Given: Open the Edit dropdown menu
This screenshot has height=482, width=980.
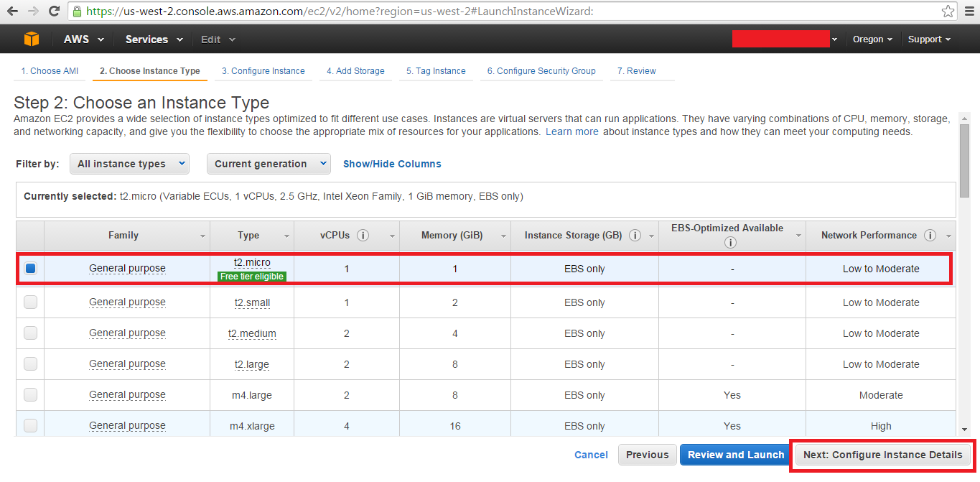Looking at the screenshot, I should pyautogui.click(x=218, y=40).
